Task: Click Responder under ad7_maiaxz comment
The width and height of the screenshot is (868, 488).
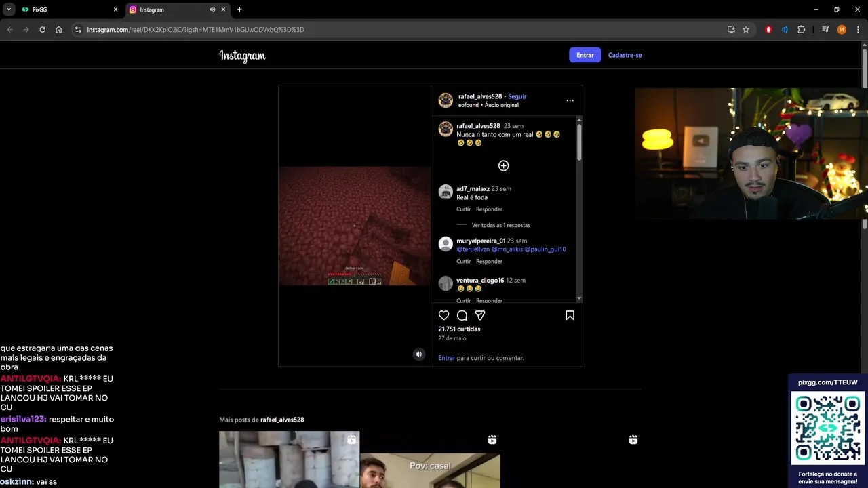Action: [x=489, y=209]
